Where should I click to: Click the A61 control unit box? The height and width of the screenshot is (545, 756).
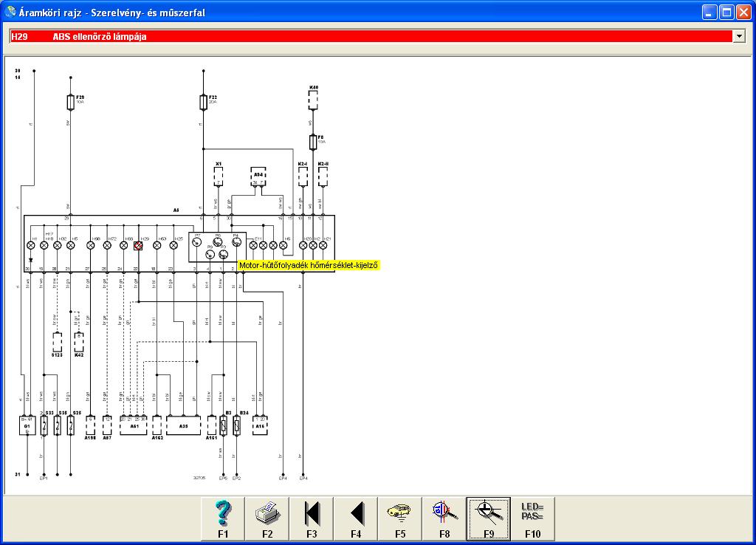click(x=134, y=426)
